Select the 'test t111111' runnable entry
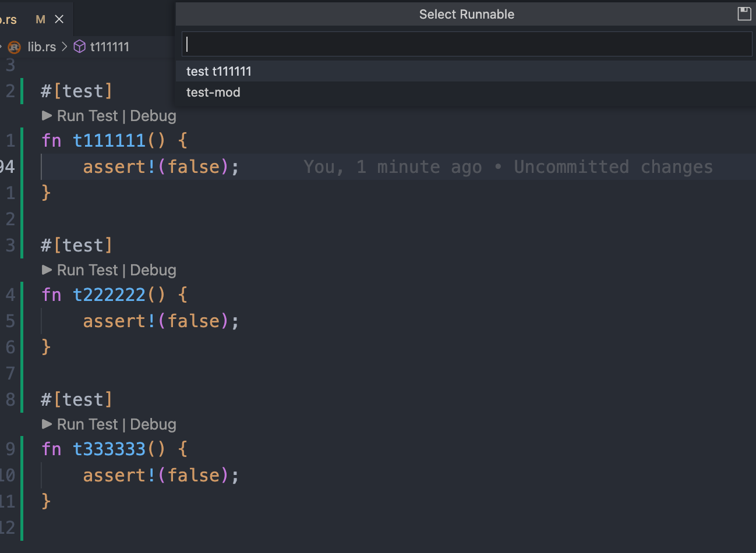Image resolution: width=756 pixels, height=553 pixels. [x=218, y=71]
